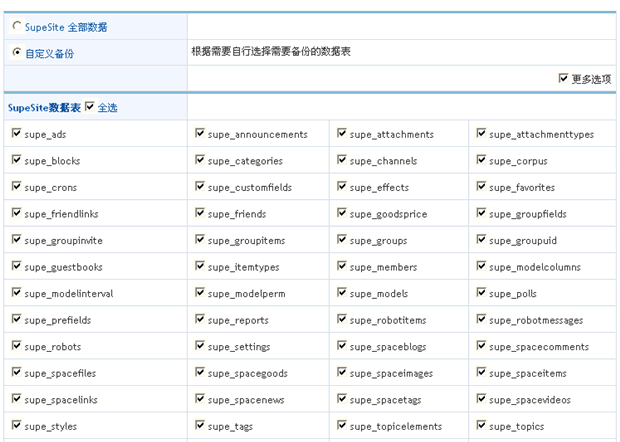Select the SupeSite 全部数据 radio button
The height and width of the screenshot is (442, 620).
[x=17, y=26]
